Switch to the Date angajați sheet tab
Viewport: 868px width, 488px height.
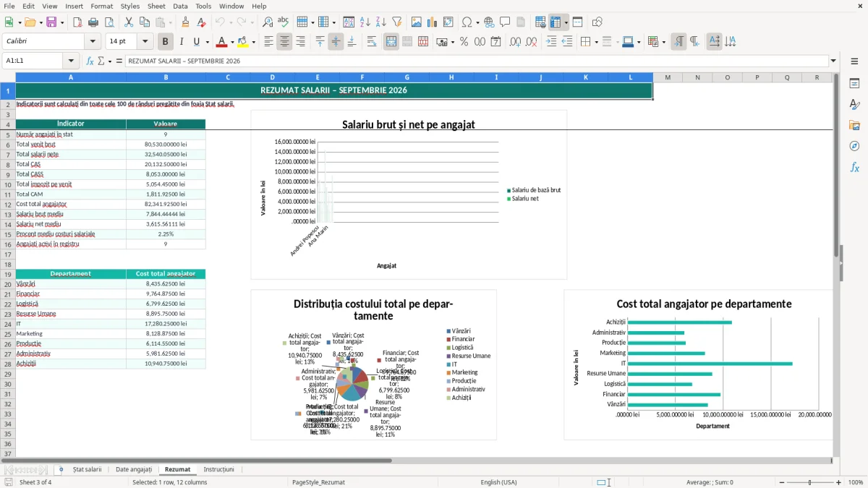pyautogui.click(x=134, y=470)
